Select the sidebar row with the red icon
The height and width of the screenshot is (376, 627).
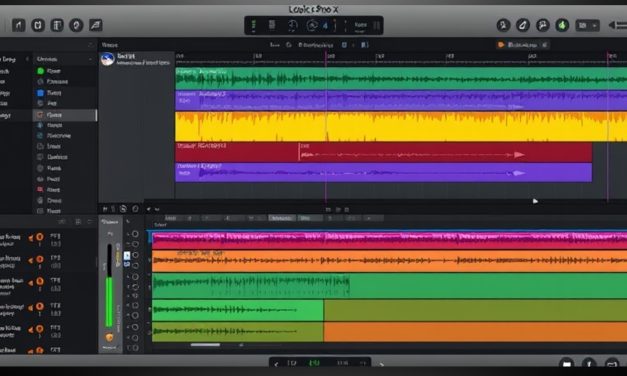(64, 190)
